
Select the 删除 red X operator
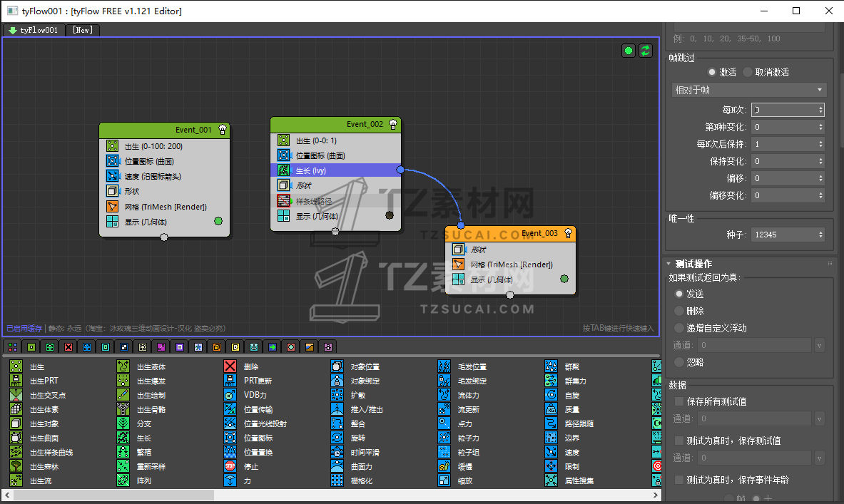[241, 366]
